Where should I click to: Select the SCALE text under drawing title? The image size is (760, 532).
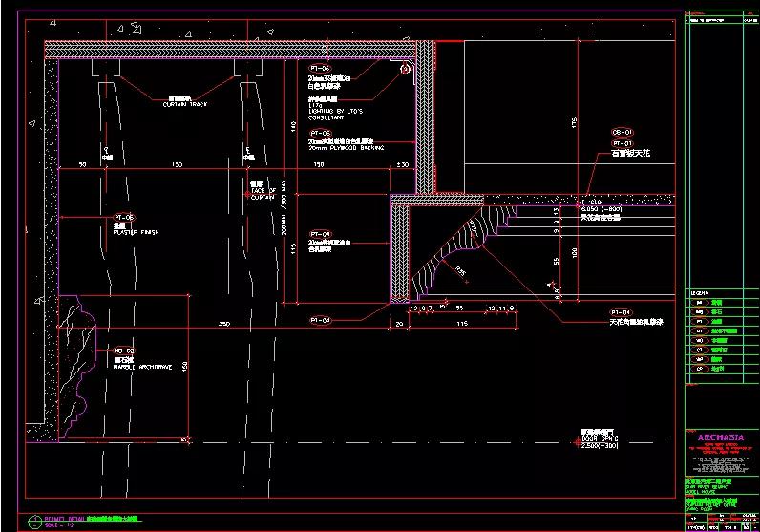tap(58, 525)
